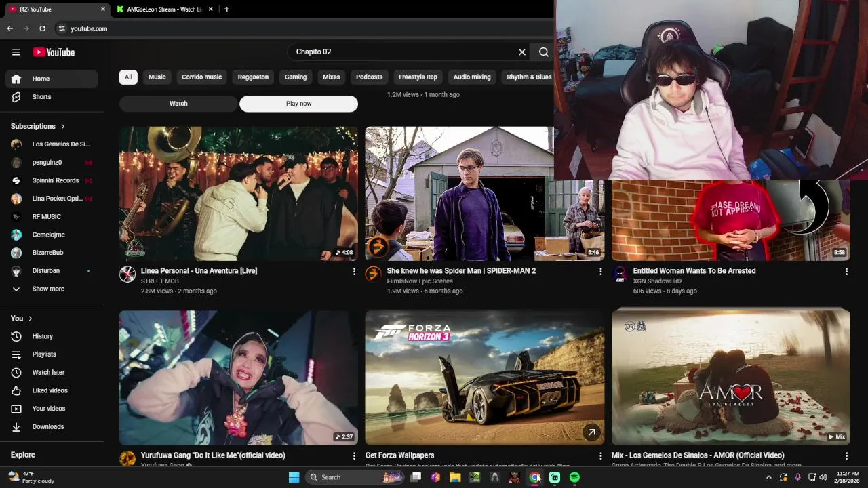The image size is (868, 488).
Task: Click the Play now button
Action: click(298, 104)
